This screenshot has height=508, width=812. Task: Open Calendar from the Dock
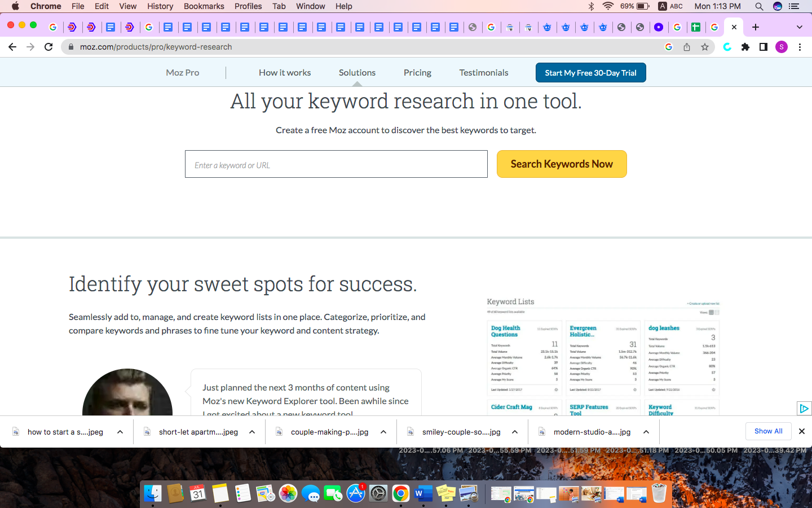pyautogui.click(x=197, y=493)
